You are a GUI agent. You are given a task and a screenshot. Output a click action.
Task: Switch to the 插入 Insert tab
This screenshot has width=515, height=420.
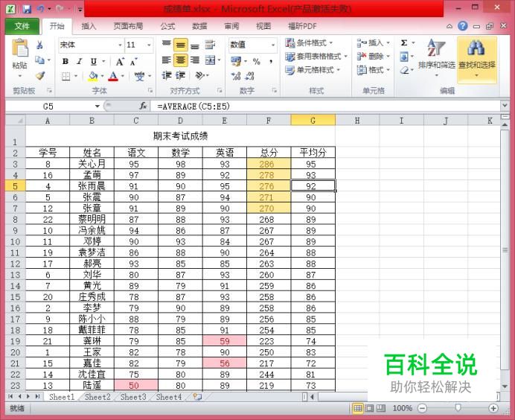pos(89,26)
